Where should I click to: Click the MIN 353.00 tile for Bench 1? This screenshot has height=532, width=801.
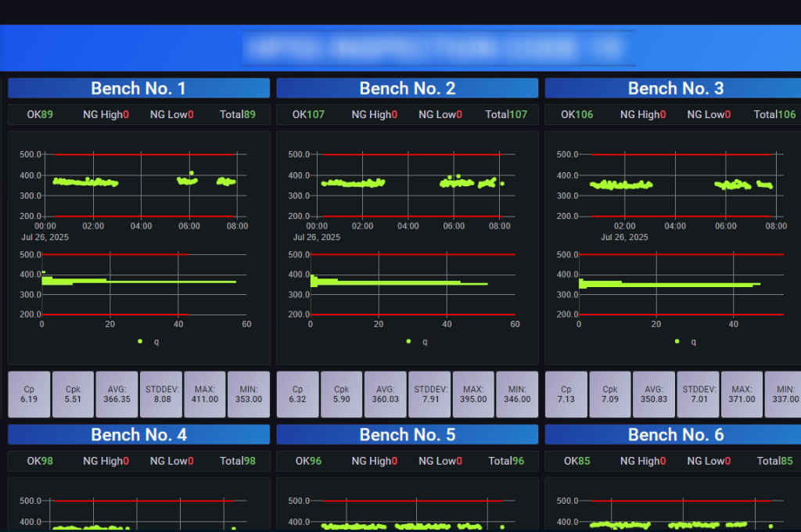click(248, 394)
